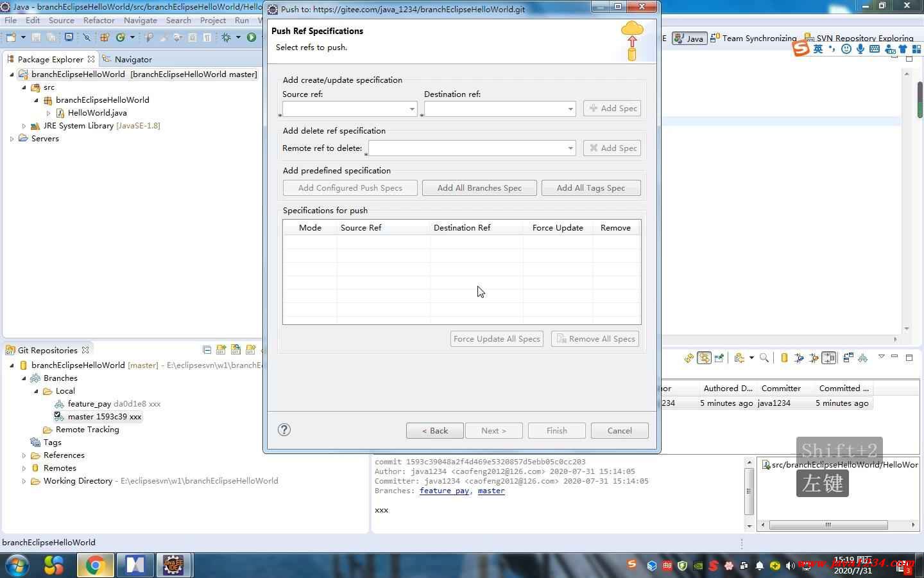Collapse the src folder in Package Explorer
This screenshot has height=578, width=924.
click(x=24, y=87)
